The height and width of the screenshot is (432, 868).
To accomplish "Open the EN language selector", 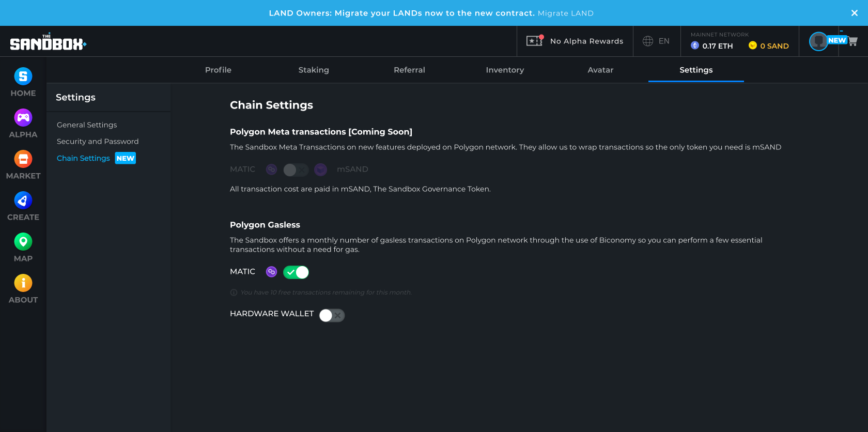I will point(656,41).
